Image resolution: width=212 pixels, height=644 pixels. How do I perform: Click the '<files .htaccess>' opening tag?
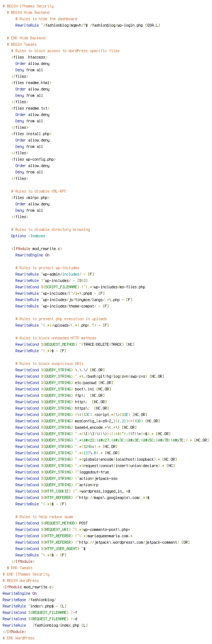click(x=29, y=57)
